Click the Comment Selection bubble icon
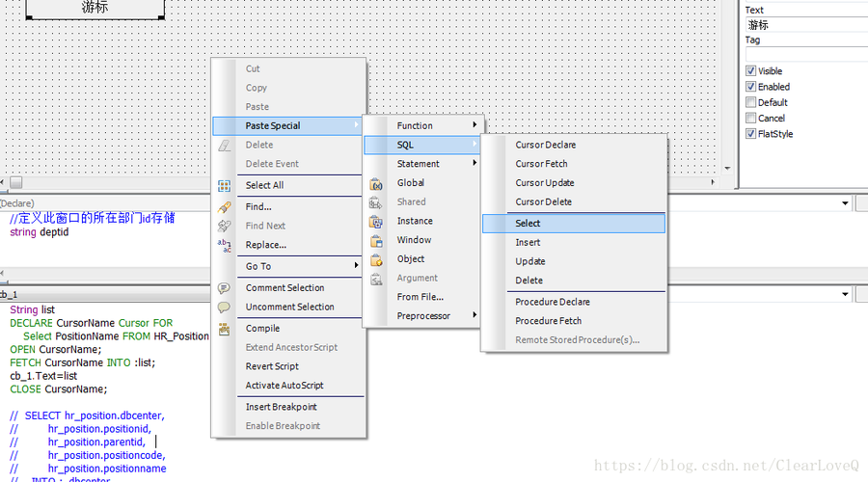The height and width of the screenshot is (482, 868). 224,288
